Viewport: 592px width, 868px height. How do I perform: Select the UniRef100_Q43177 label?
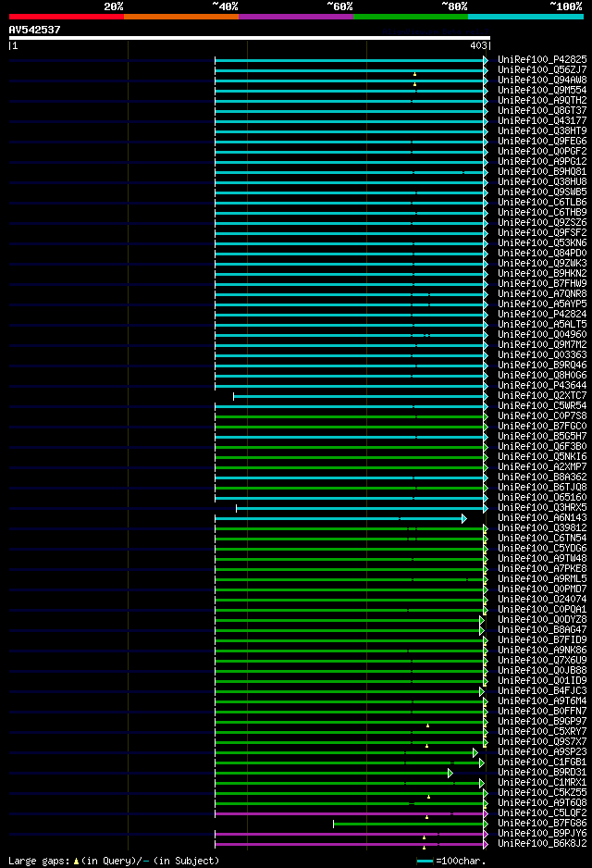pyautogui.click(x=542, y=120)
